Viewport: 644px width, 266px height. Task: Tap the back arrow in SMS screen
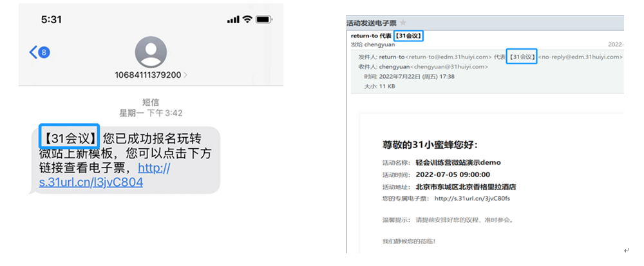coord(33,52)
